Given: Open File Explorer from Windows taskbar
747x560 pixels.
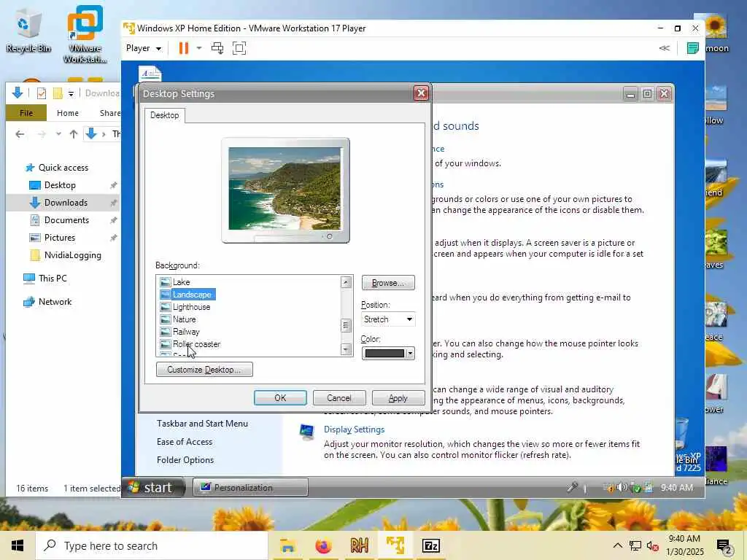Looking at the screenshot, I should [x=287, y=545].
